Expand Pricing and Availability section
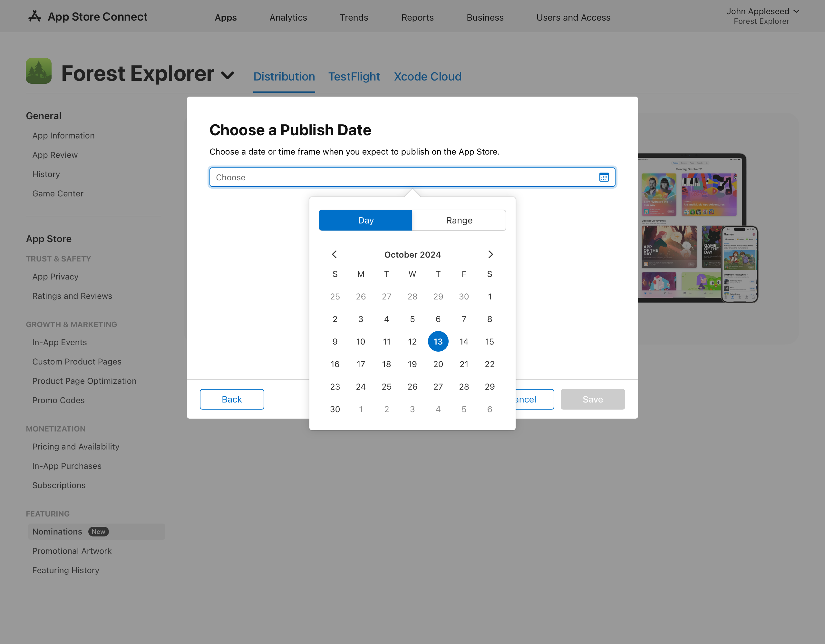Image resolution: width=825 pixels, height=644 pixels. pos(75,447)
